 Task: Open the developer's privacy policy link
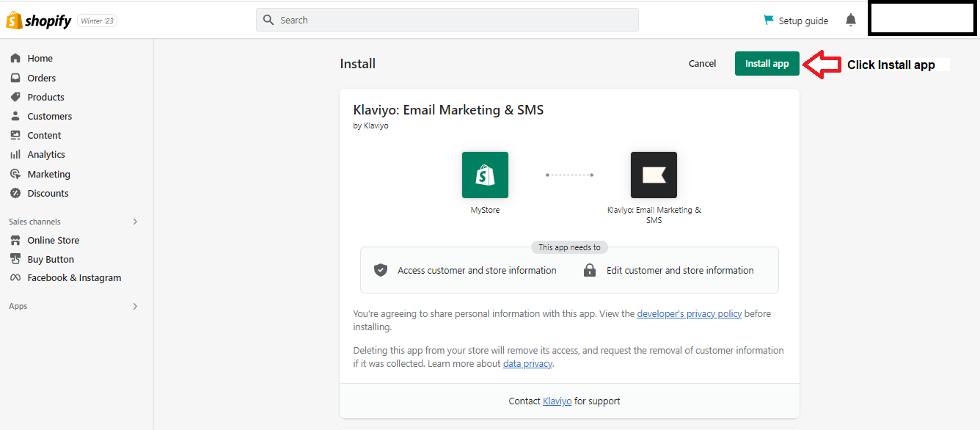(690, 313)
